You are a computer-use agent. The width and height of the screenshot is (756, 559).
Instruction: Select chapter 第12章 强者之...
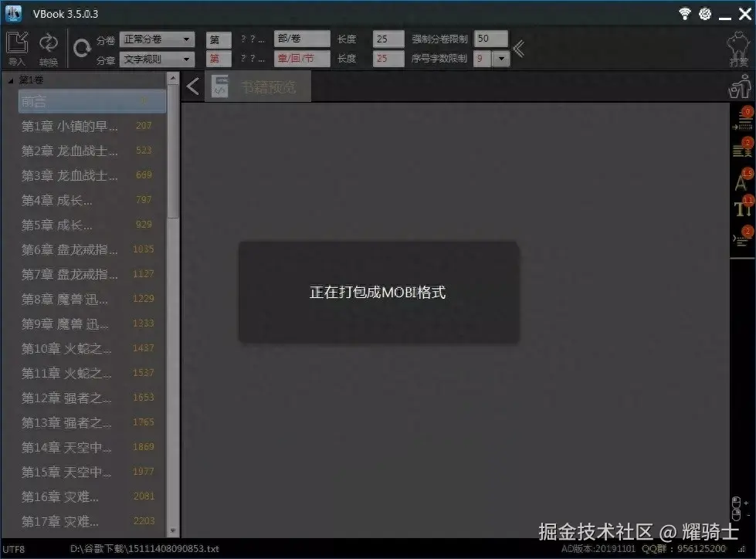pos(92,398)
